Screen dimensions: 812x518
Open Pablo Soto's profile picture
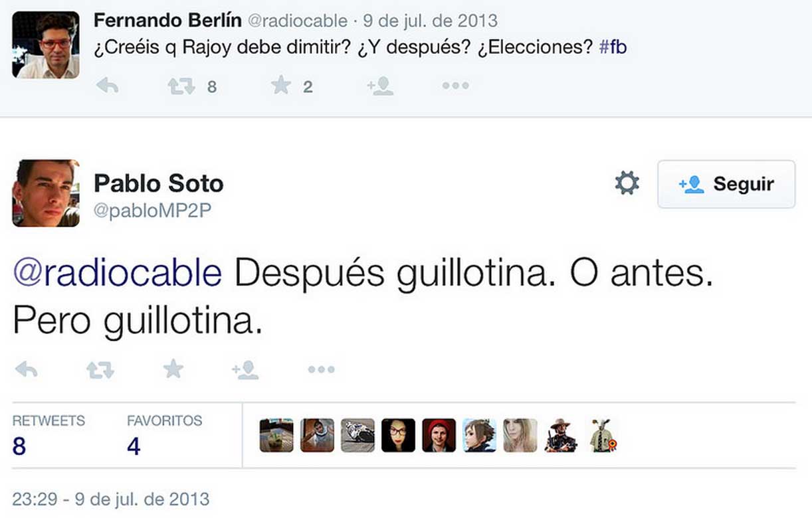[x=46, y=193]
